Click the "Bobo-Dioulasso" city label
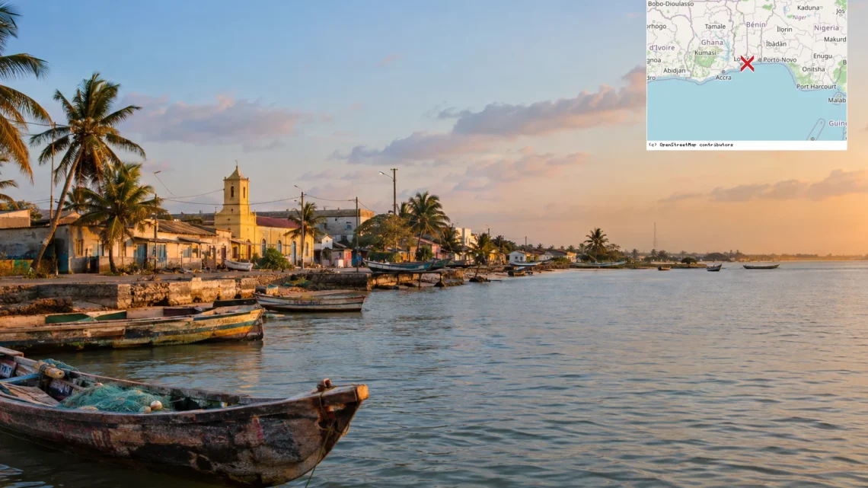 point(671,4)
